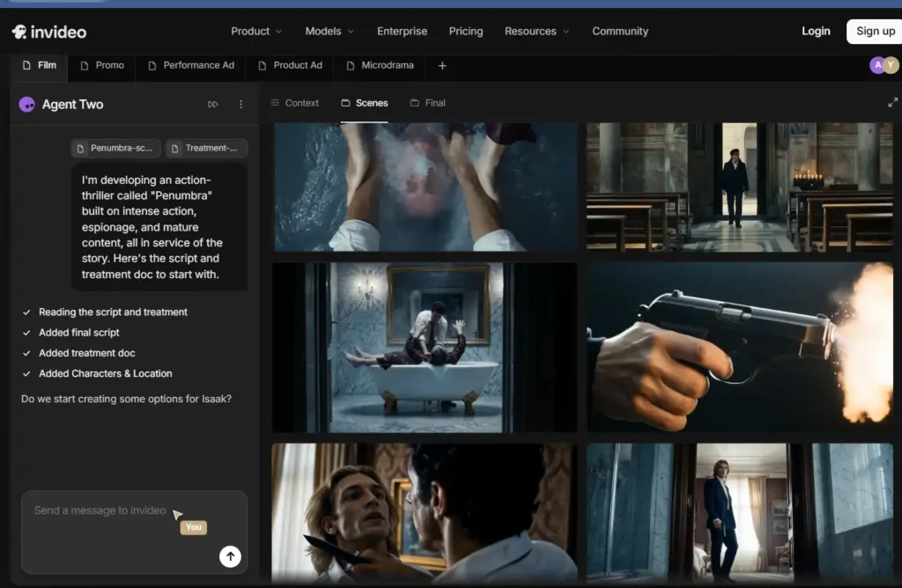Open the Penumbra-sc... file attachment
Screen dimensions: 902x588
coord(115,148)
